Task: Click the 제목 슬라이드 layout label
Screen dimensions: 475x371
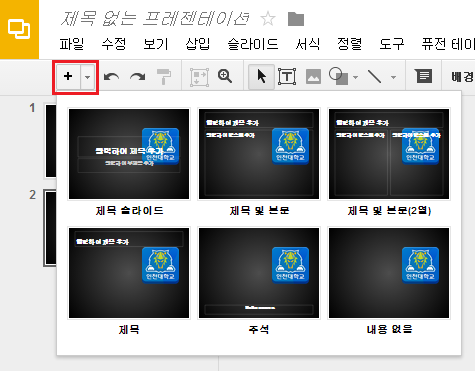Action: pyautogui.click(x=129, y=211)
